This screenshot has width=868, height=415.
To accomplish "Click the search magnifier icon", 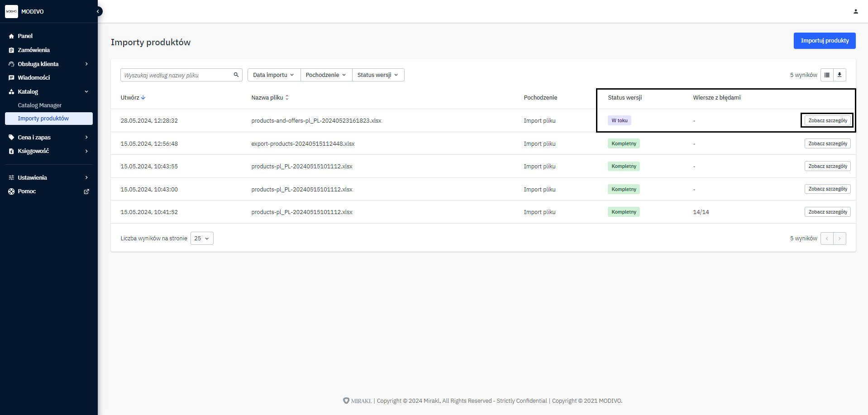I will click(x=236, y=75).
